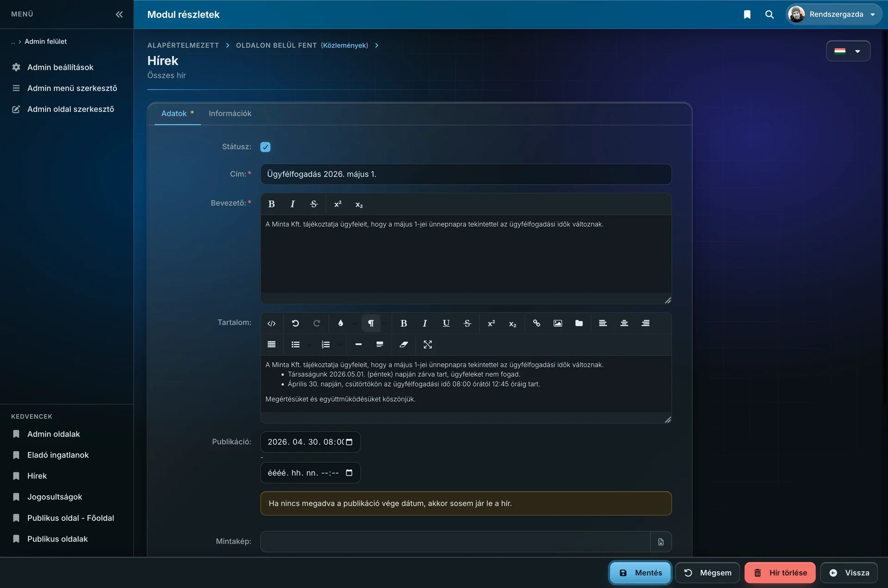Open file manager folder icon in Tartalom
The image size is (888, 588).
pyautogui.click(x=579, y=324)
